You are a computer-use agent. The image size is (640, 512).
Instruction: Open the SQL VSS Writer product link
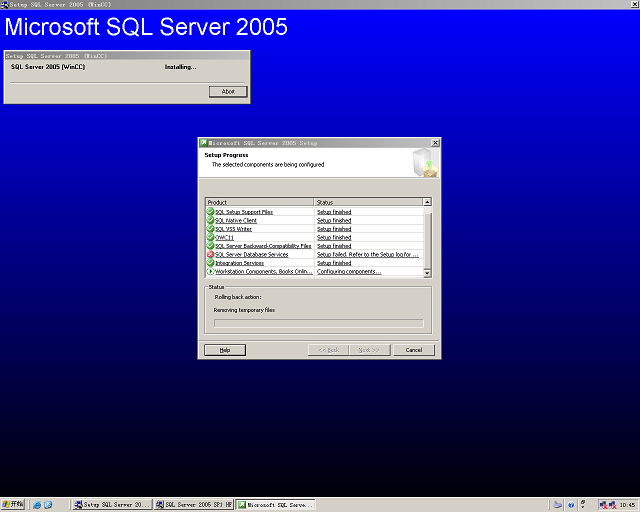click(233, 229)
